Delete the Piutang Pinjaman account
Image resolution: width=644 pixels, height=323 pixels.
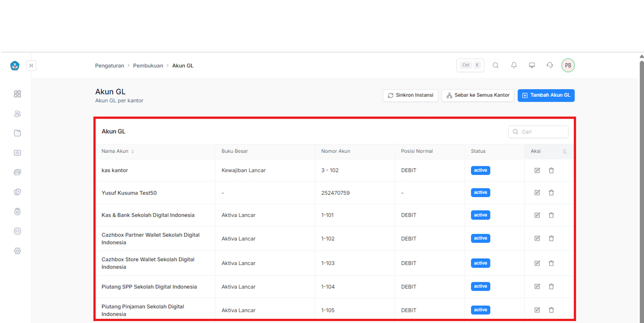coord(551,310)
